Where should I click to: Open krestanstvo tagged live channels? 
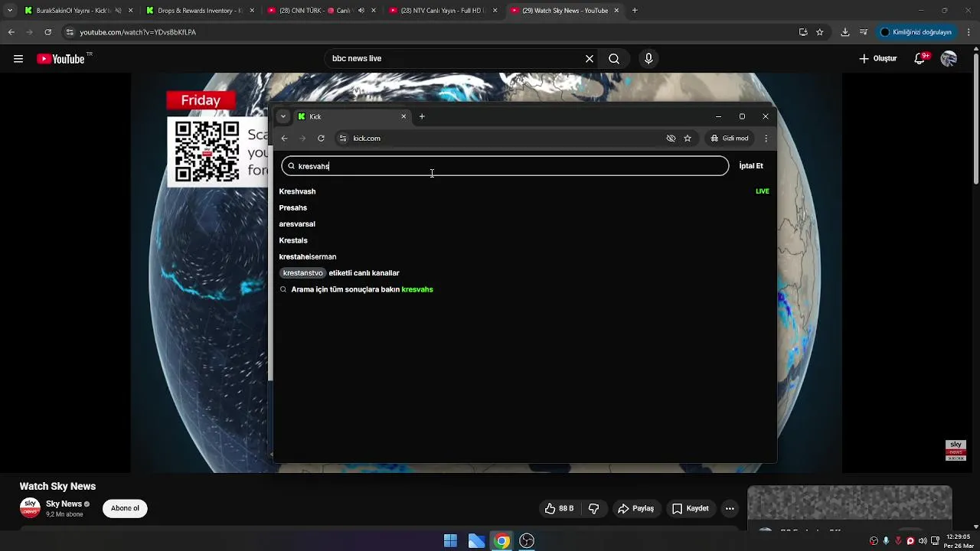click(x=340, y=273)
